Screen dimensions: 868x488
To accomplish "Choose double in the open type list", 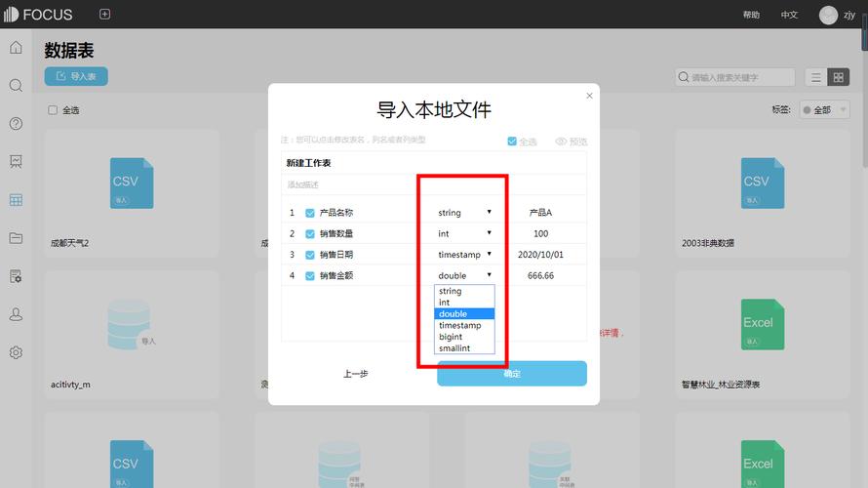I will coord(464,314).
